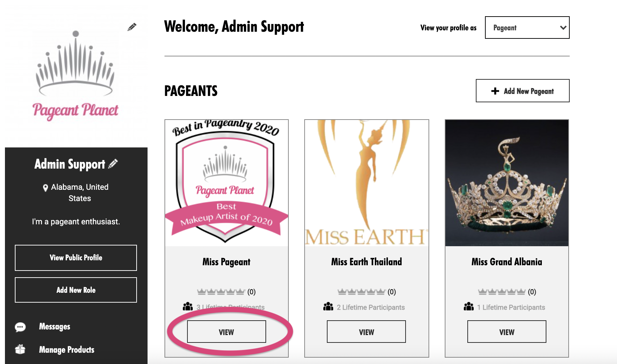Click the plus icon in Add New Pageant
Viewport: 617px width, 364px height.
tap(495, 91)
